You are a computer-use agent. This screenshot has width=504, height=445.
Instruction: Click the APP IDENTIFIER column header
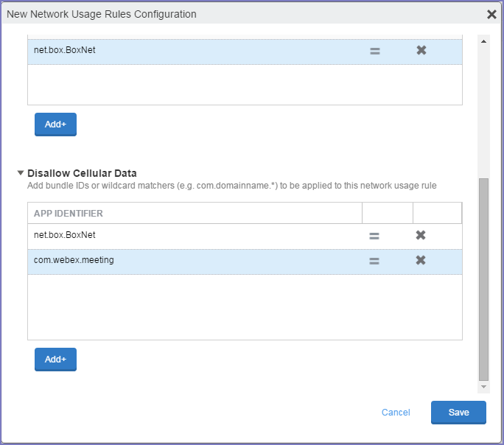click(195, 214)
